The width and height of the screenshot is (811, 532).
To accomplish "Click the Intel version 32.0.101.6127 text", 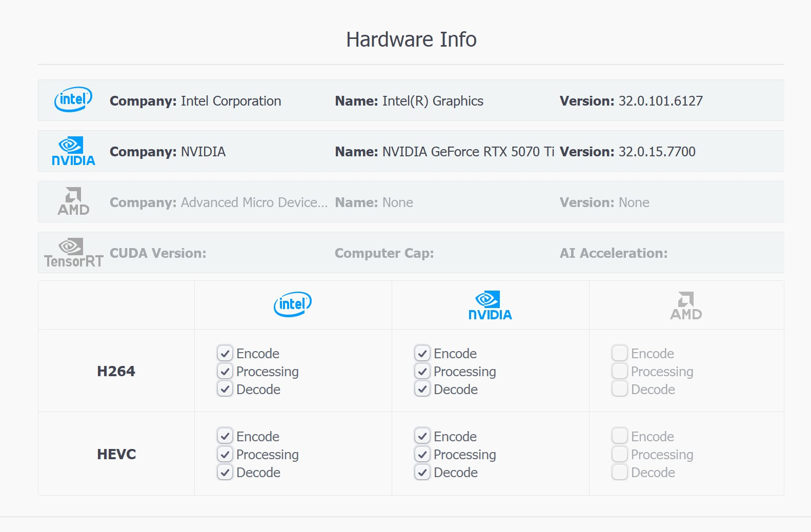I will coord(660,101).
